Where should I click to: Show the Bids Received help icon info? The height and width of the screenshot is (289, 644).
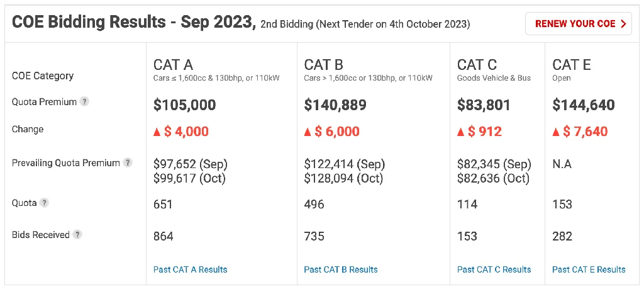coord(77,235)
